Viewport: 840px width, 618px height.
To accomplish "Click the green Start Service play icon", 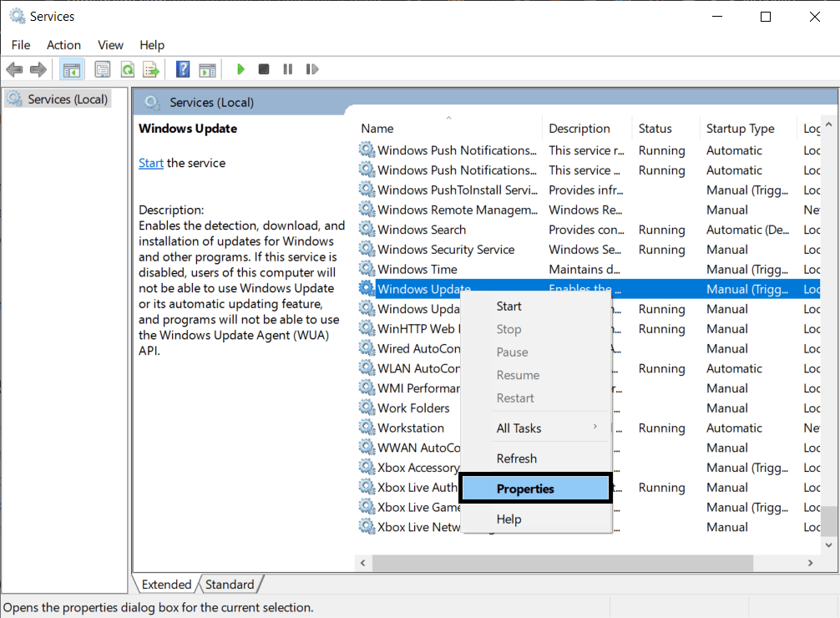I will tap(240, 69).
